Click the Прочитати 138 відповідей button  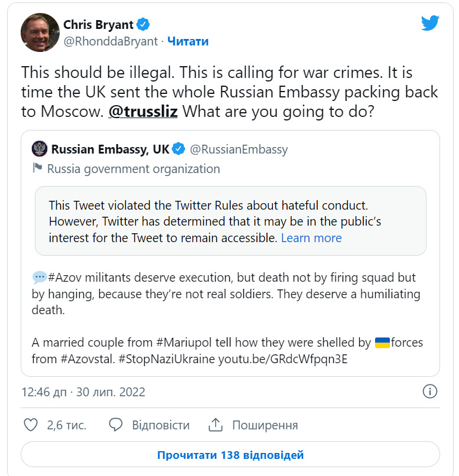point(230,455)
